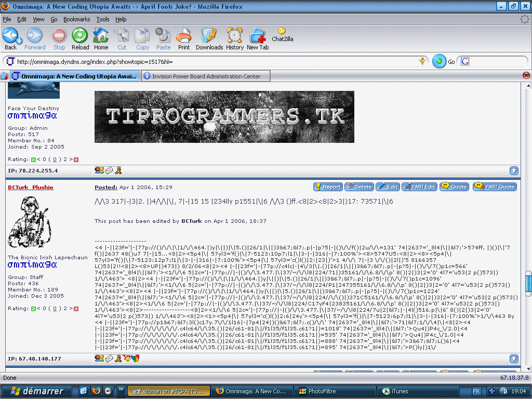The width and height of the screenshot is (532, 399).
Task: Click BCTurk's soldier avatar image
Action: click(x=30, y=222)
